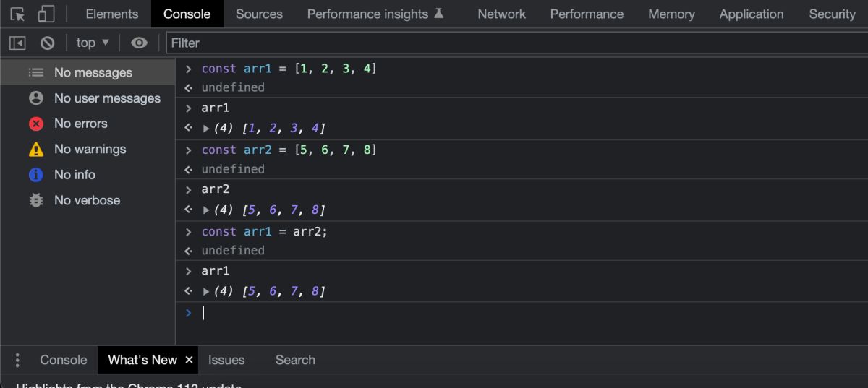Expand the last arr1 output array
Screen dimensions: 868x388
(x=206, y=292)
